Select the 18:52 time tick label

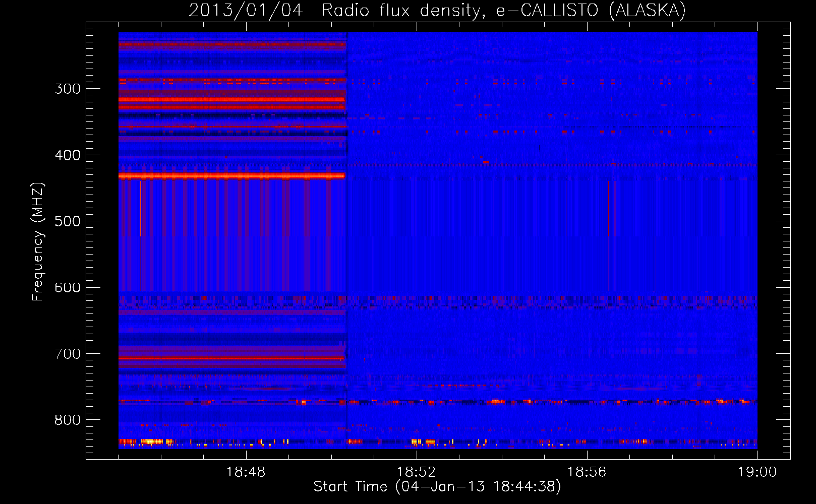pos(416,472)
